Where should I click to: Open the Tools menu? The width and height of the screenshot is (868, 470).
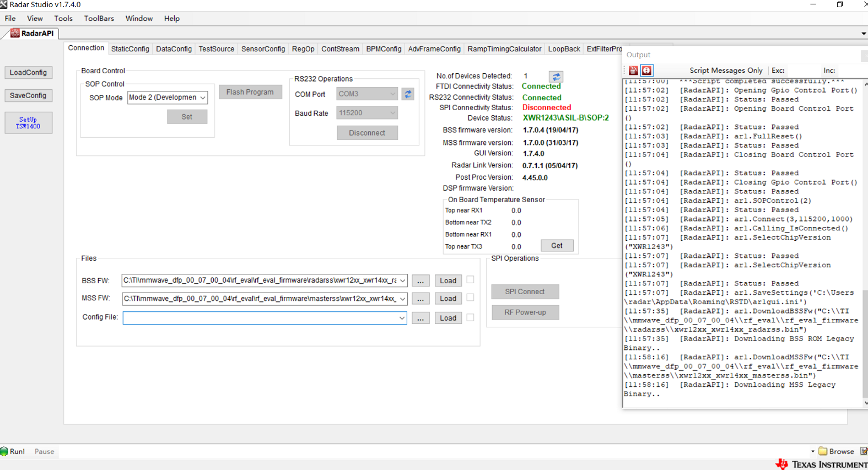point(63,18)
